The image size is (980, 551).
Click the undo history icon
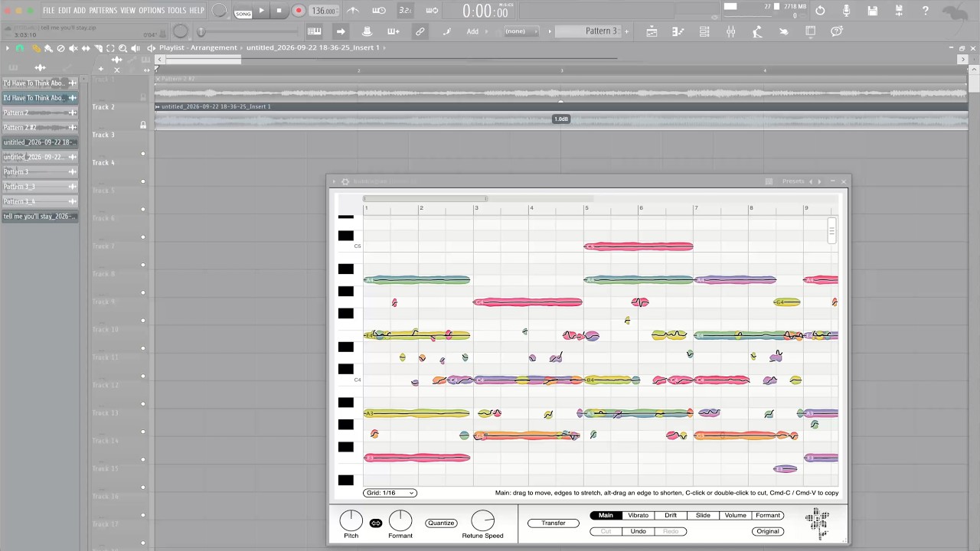point(820,11)
